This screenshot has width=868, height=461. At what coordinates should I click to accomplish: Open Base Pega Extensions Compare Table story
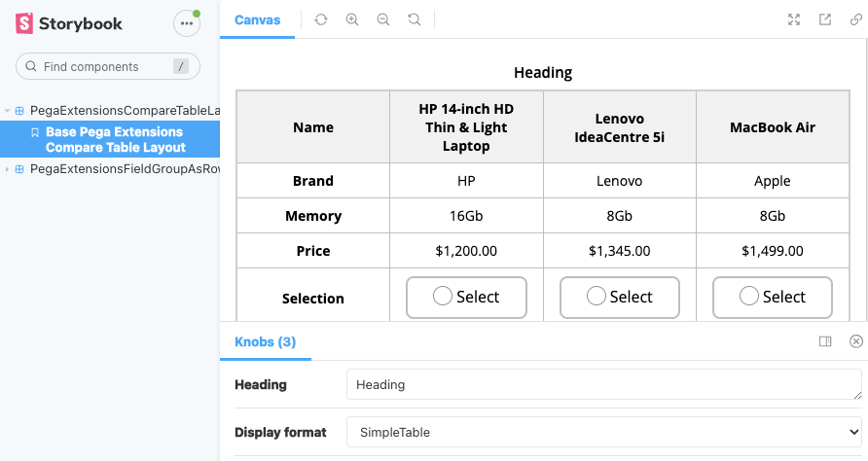(115, 139)
